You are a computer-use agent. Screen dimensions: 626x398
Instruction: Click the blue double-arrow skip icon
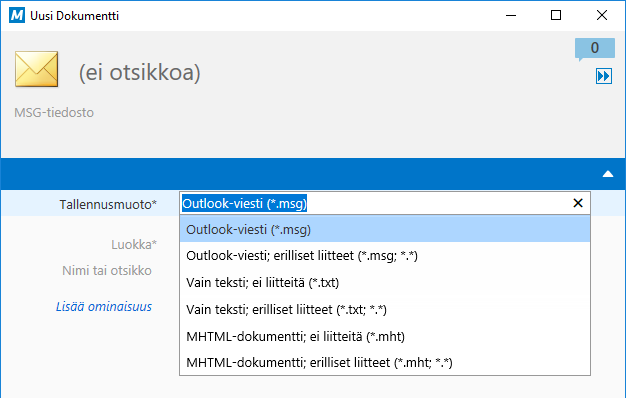604,76
